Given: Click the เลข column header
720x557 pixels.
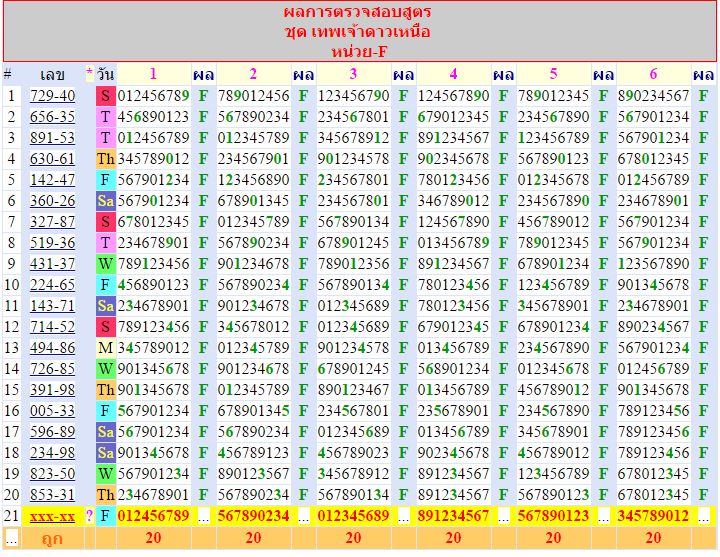Looking at the screenshot, I should pyautogui.click(x=52, y=75).
